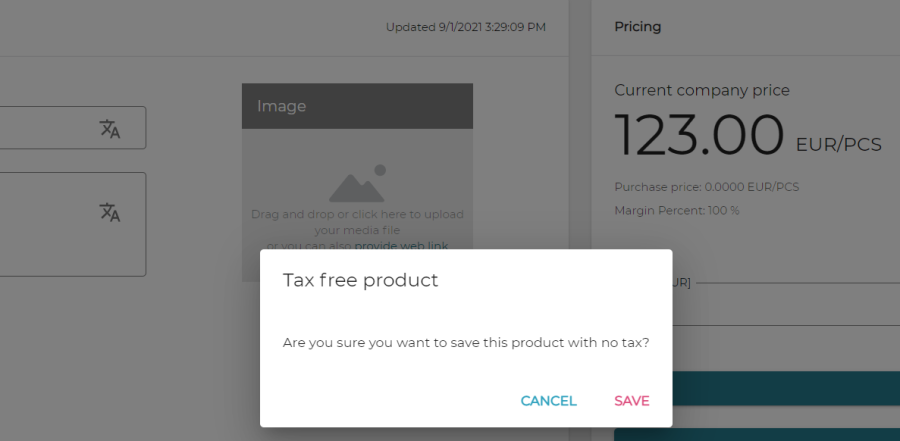Click the Margin Percent 100 % text
The width and height of the screenshot is (900, 441).
(x=677, y=210)
